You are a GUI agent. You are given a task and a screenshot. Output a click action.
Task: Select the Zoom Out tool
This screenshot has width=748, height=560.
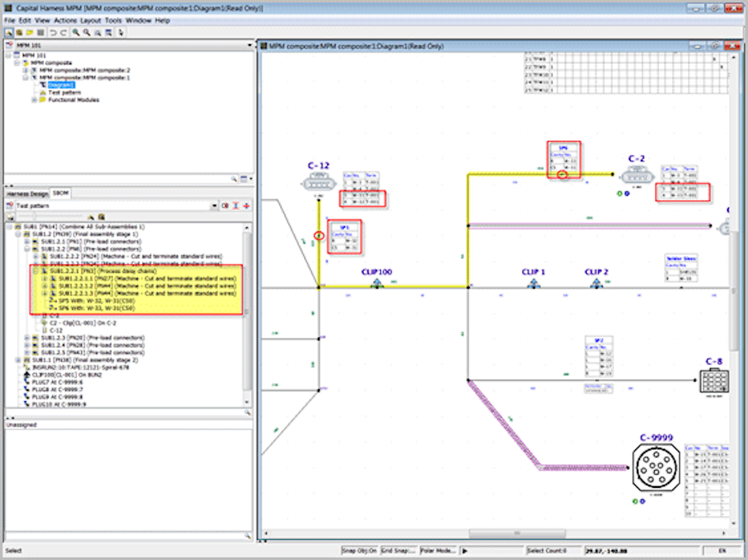coord(87,32)
